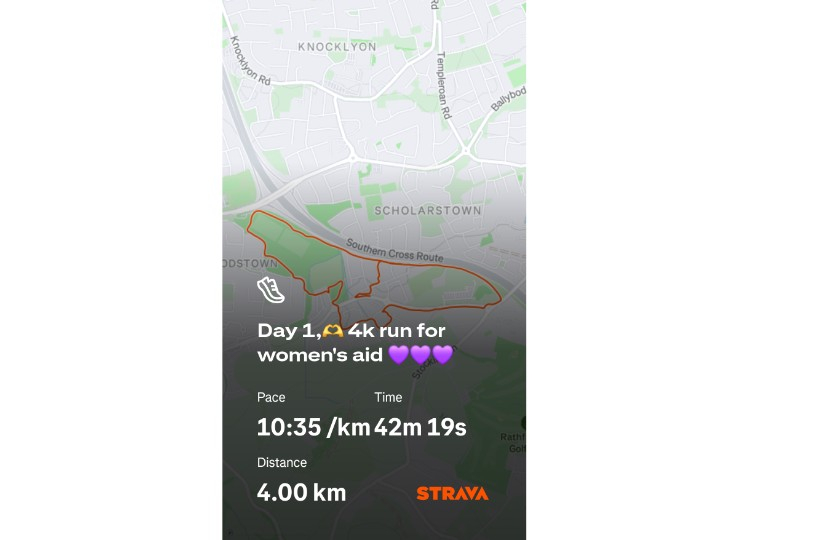Click the running shoe icon
The height and width of the screenshot is (540, 840).
coord(270,290)
